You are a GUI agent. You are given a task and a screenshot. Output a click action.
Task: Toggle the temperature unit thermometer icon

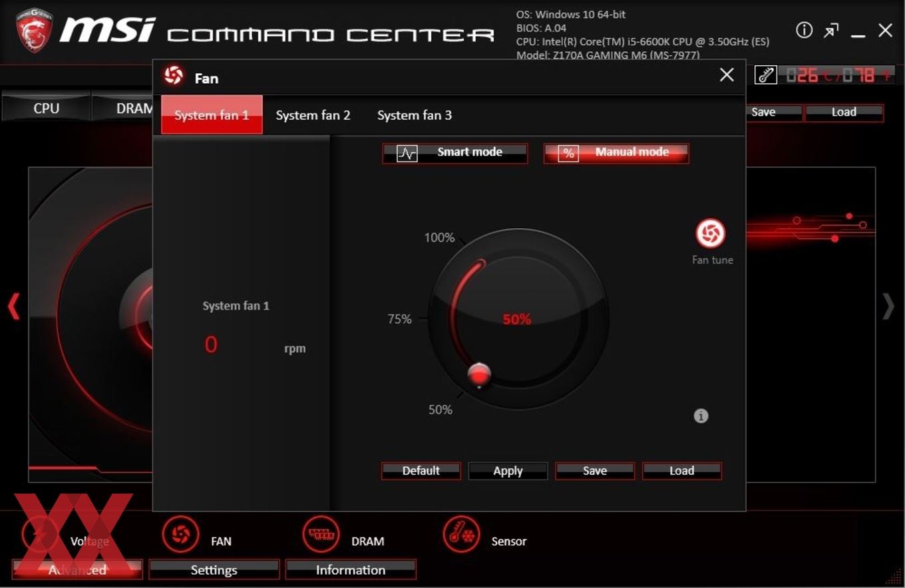(x=765, y=75)
